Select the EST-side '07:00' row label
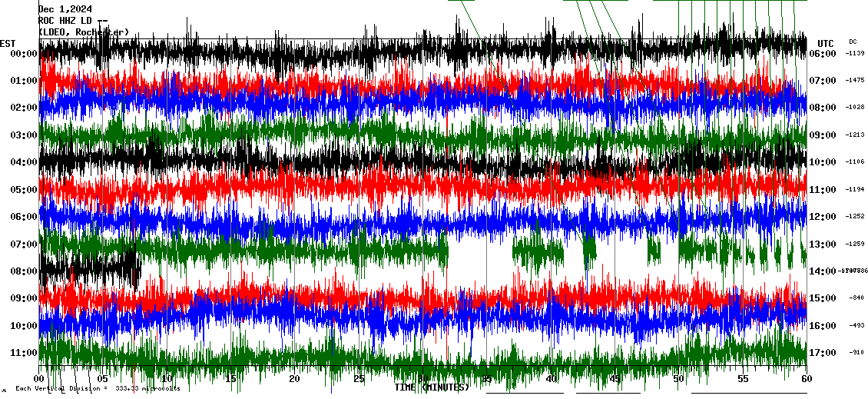The height and width of the screenshot is (399, 868). click(23, 244)
